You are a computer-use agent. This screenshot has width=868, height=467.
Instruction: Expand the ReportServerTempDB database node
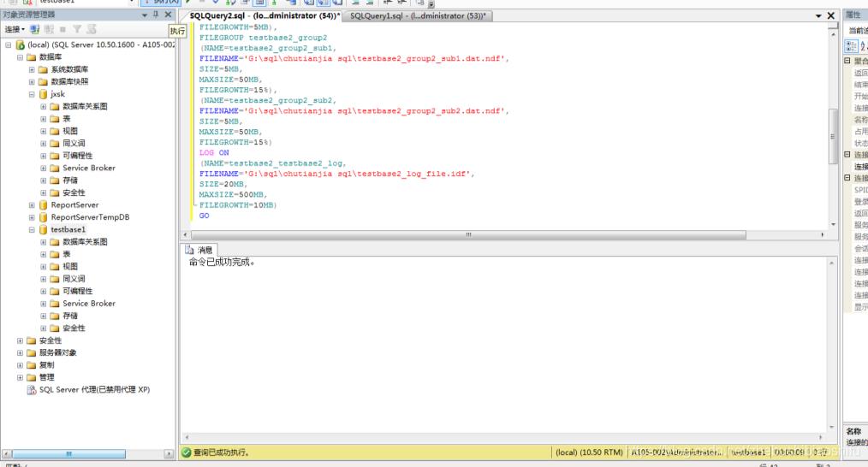(32, 217)
